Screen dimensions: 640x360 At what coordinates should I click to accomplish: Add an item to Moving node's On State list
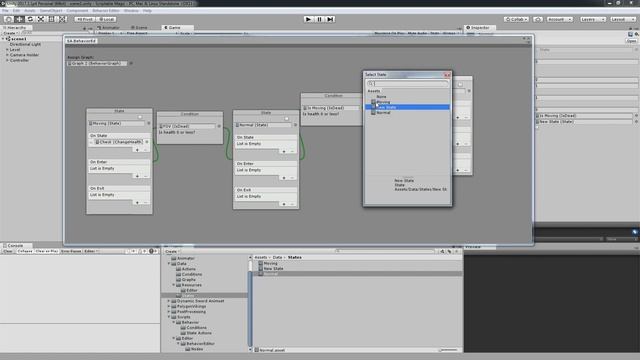tap(137, 150)
